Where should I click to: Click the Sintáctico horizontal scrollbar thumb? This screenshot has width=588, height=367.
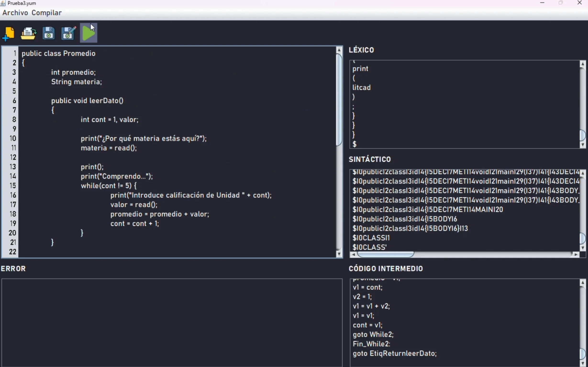click(x=386, y=254)
